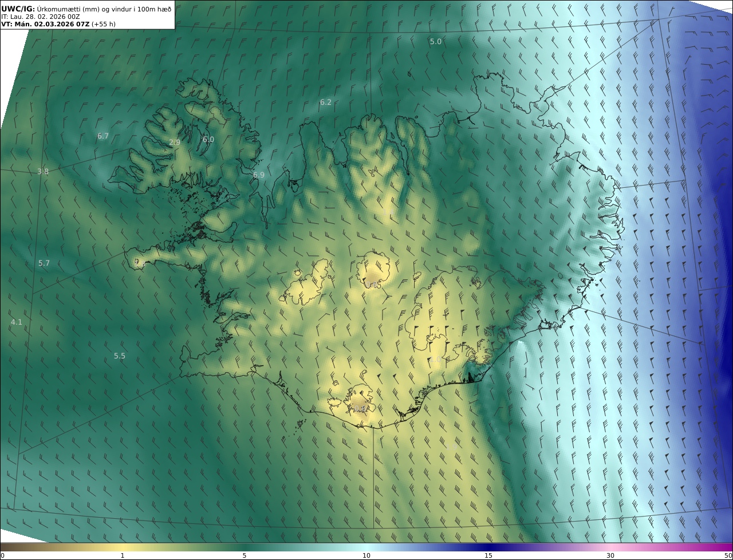The image size is (733, 560).
Task: Click the "30" tick on the colour scale
Action: tap(610, 555)
